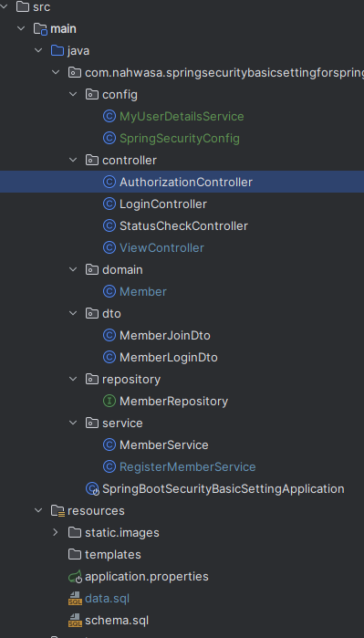The image size is (364, 638).
Task: Click the class icon next to SpringSecurityConfig
Action: coord(109,139)
